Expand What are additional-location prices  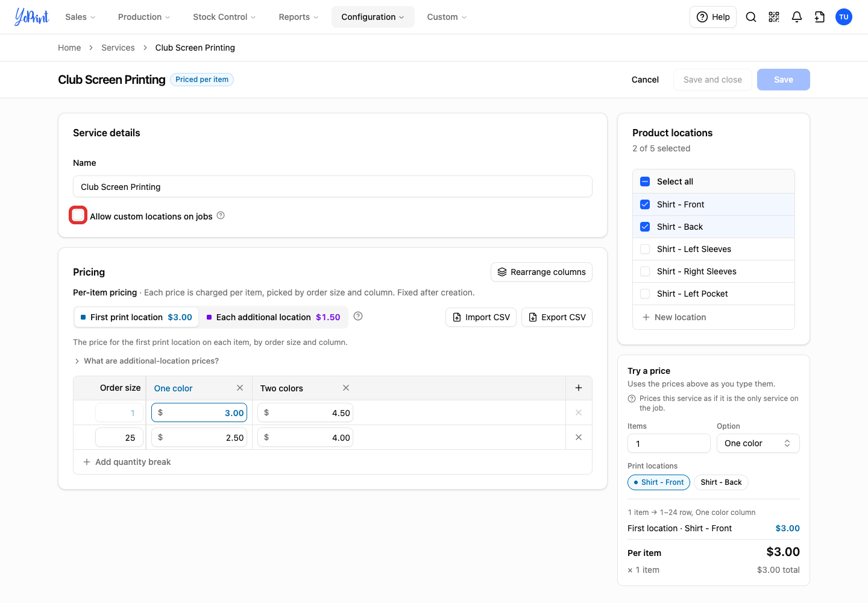point(146,361)
